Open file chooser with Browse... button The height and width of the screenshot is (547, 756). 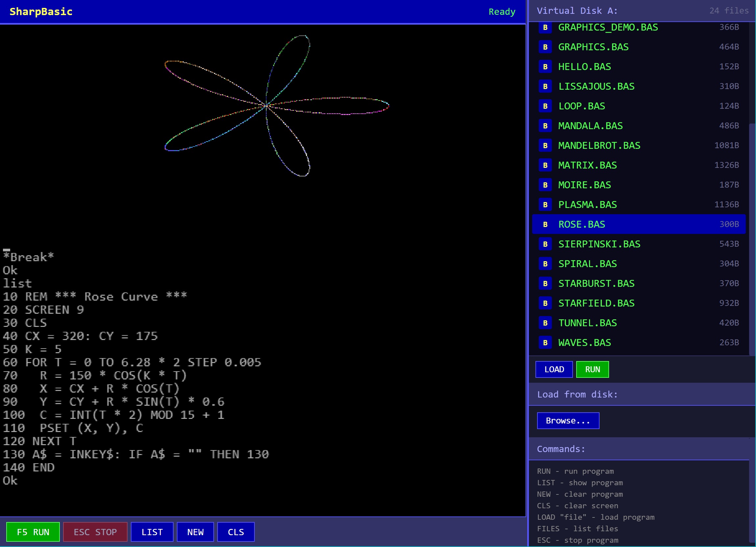click(568, 421)
